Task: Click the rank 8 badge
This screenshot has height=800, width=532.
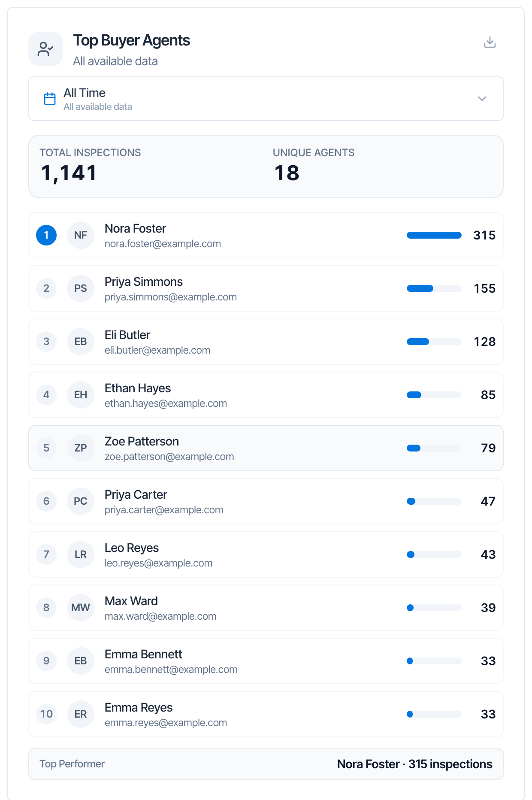Action: pos(46,608)
